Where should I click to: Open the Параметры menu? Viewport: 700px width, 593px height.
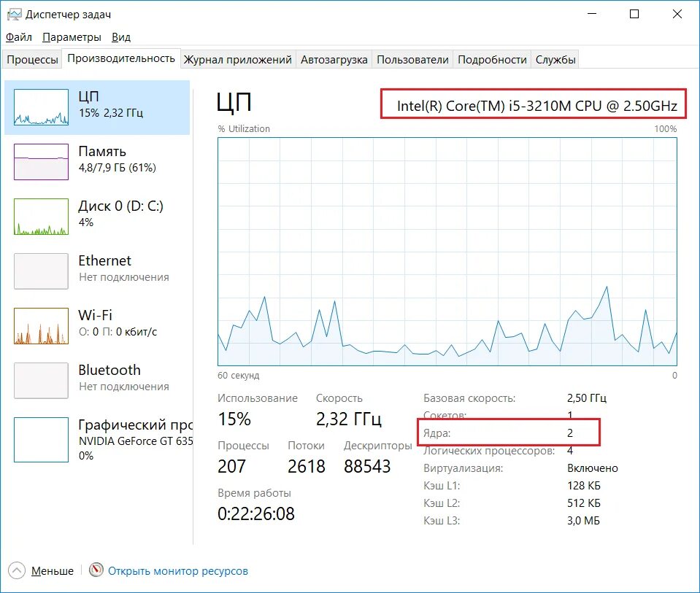tap(72, 37)
